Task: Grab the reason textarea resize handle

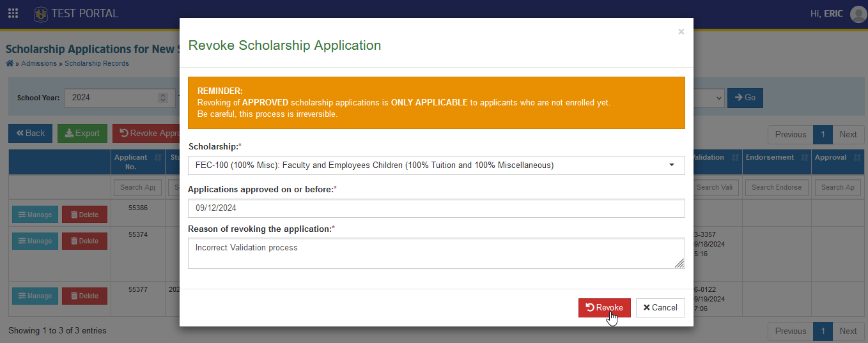Action: tap(679, 263)
